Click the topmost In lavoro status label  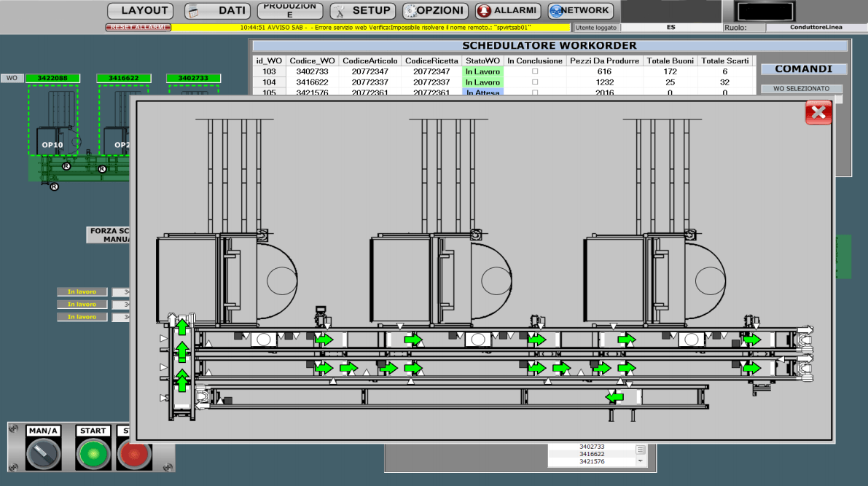(82, 291)
